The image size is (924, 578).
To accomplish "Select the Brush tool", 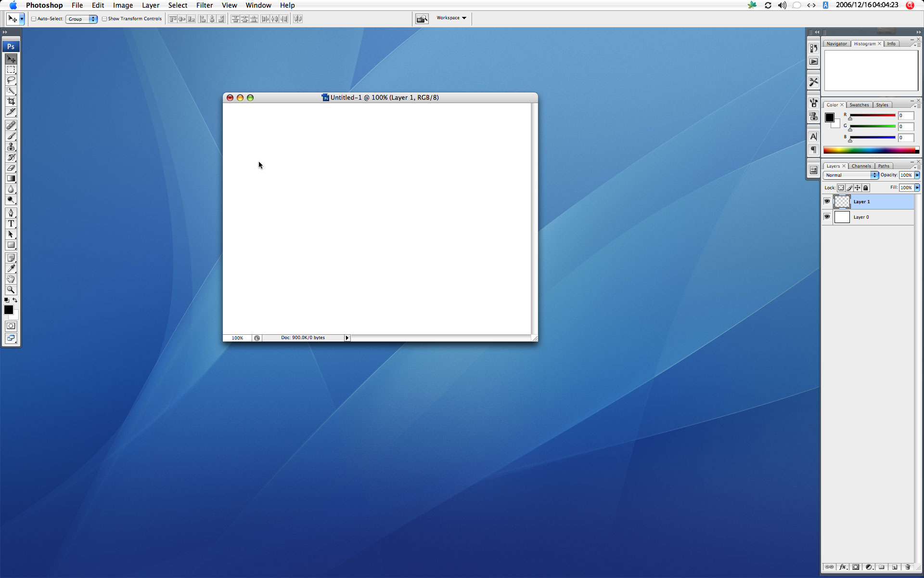I will tap(11, 136).
